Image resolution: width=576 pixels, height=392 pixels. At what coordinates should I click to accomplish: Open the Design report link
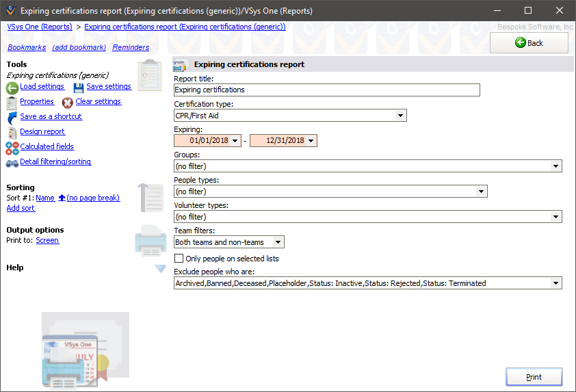click(x=42, y=131)
